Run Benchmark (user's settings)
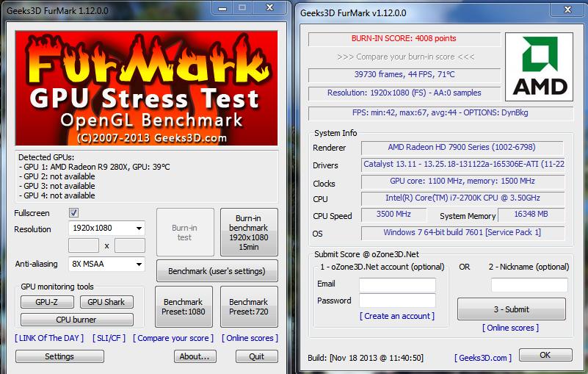Image resolution: width=588 pixels, height=374 pixels. tap(217, 271)
